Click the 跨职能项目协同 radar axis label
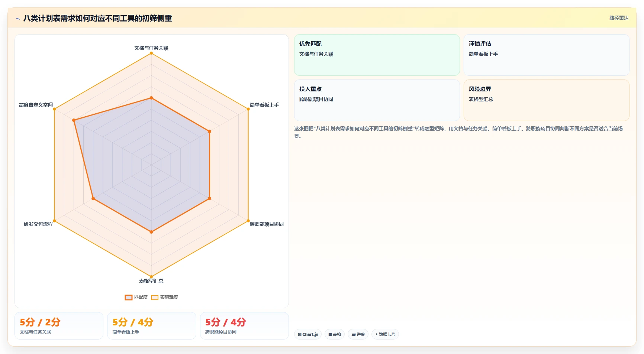Image resolution: width=644 pixels, height=354 pixels. [267, 224]
